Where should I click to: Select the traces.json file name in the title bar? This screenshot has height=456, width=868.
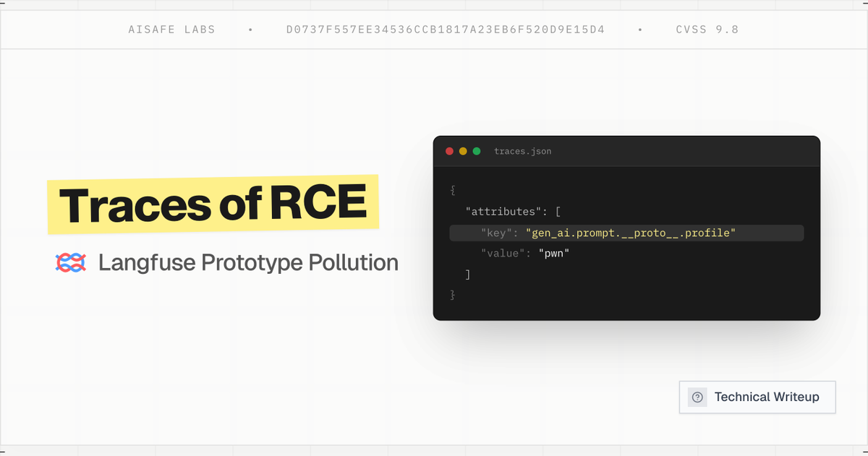pyautogui.click(x=523, y=151)
